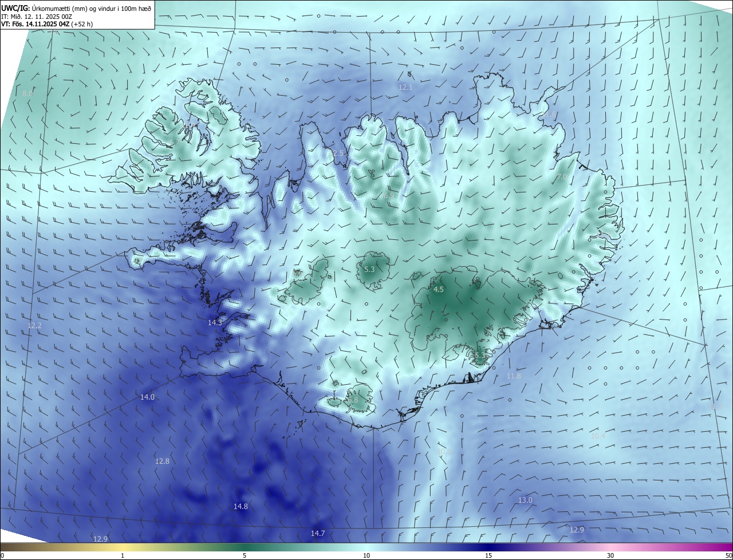Screen dimensions: 733x560
Task: Click the 50 tick on color scale
Action: click(728, 555)
